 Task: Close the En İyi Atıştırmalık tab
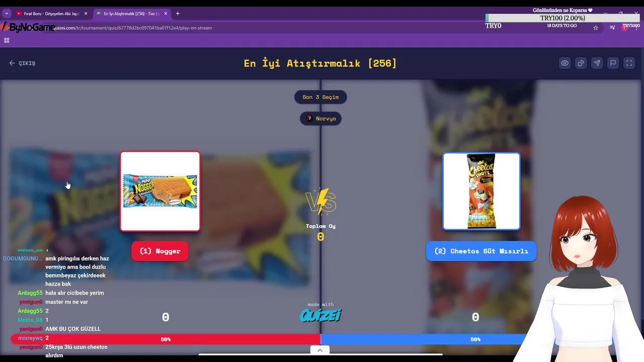pyautogui.click(x=166, y=14)
